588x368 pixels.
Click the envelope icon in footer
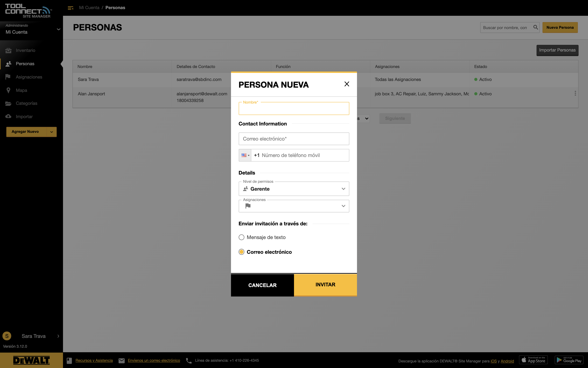[121, 360]
